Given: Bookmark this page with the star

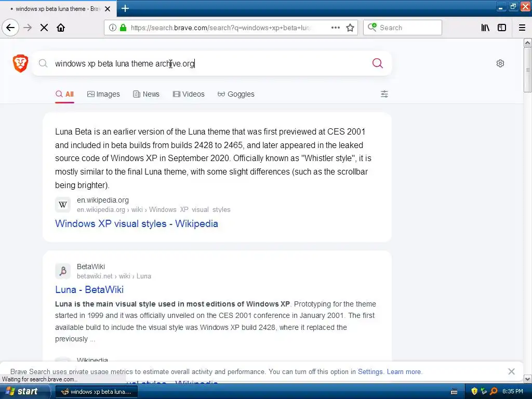Looking at the screenshot, I should [x=350, y=28].
